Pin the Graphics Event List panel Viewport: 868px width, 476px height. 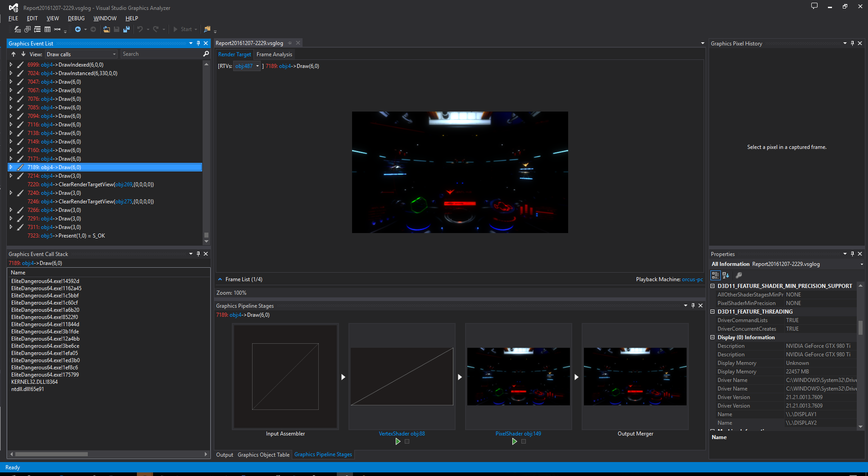click(198, 44)
